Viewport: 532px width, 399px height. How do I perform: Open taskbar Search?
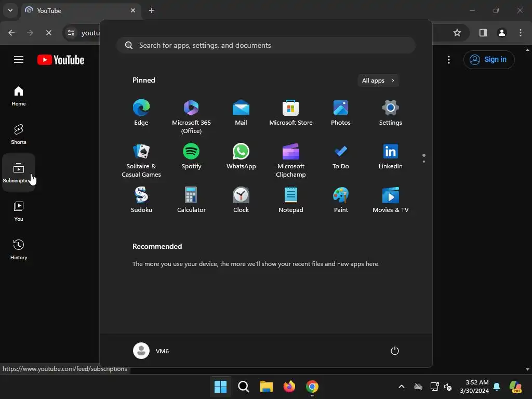(x=243, y=387)
